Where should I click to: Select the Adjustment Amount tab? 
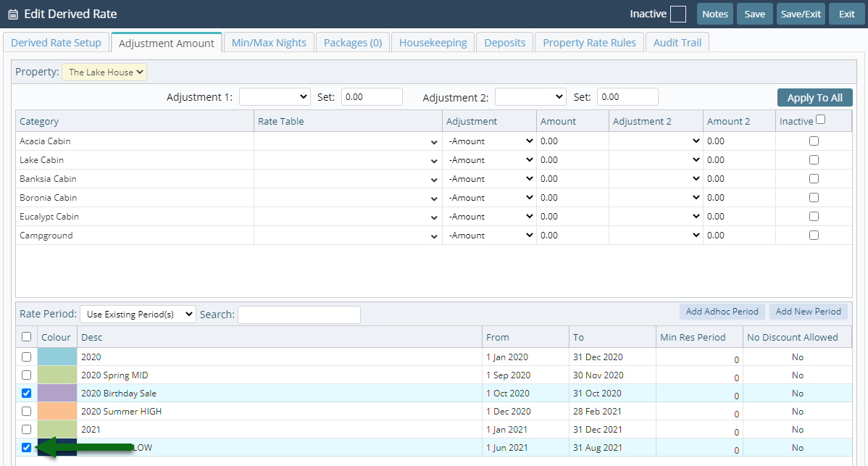166,43
